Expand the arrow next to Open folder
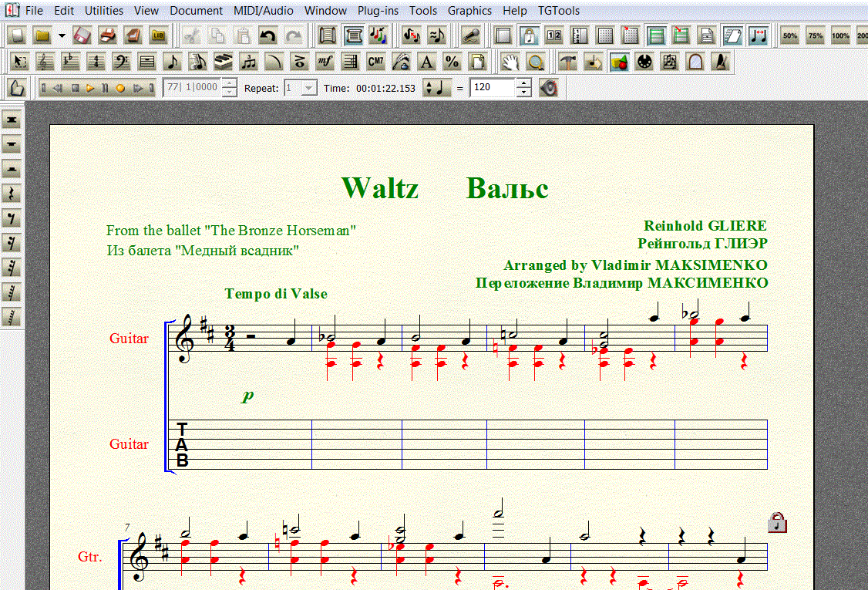868x590 pixels. 62,36
